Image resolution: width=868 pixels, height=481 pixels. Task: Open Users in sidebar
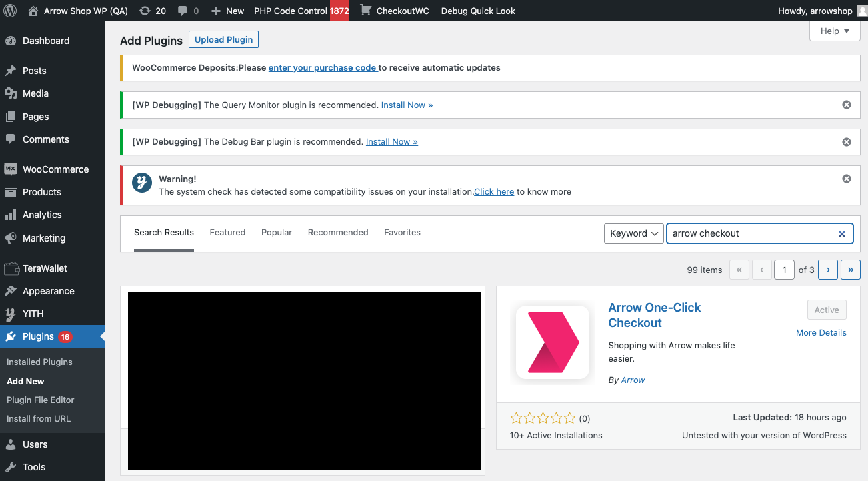53,444
